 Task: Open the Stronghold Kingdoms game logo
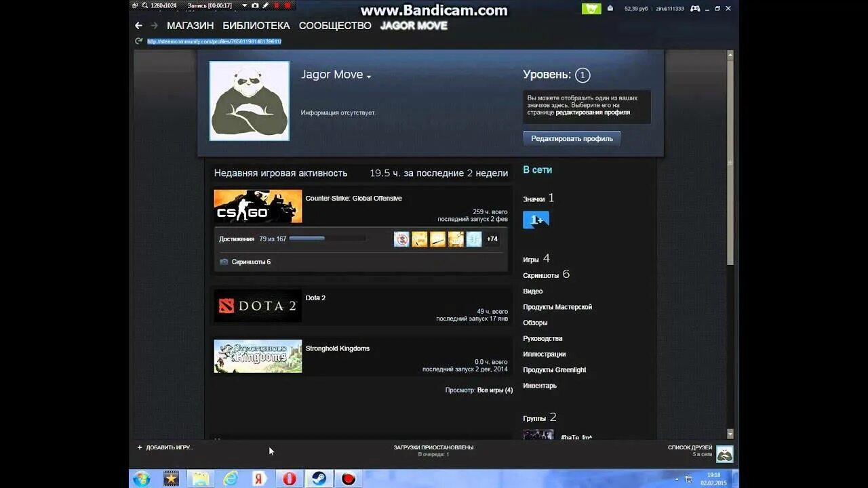pyautogui.click(x=258, y=356)
